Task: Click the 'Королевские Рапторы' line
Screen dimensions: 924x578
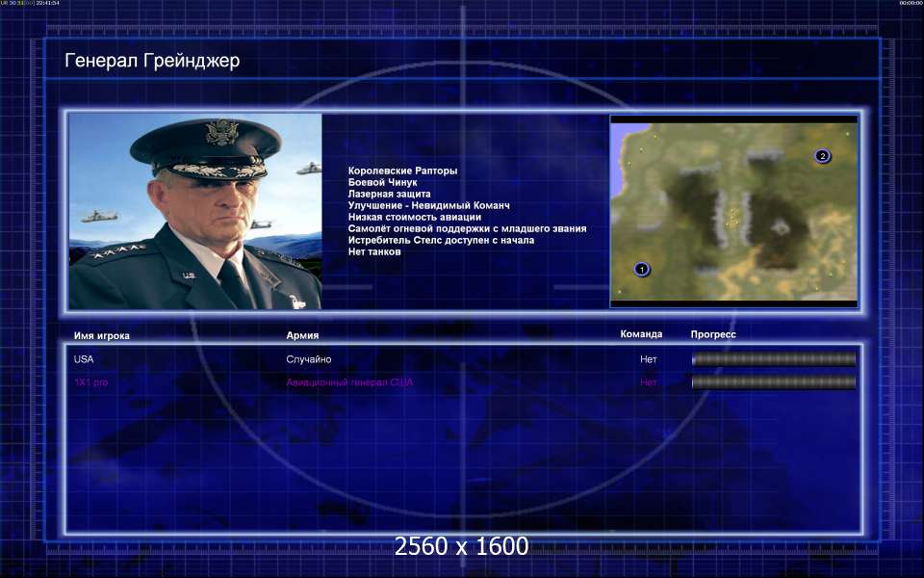Action: coord(402,171)
